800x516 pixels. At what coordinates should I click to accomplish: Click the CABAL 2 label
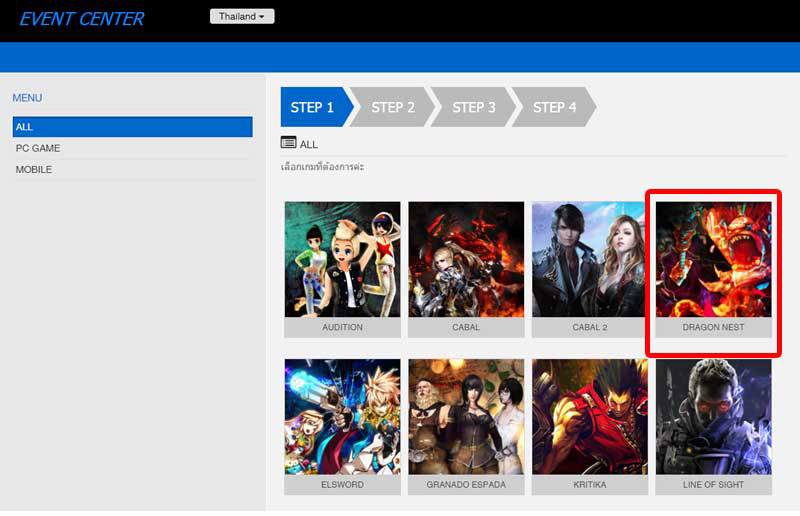(x=590, y=327)
